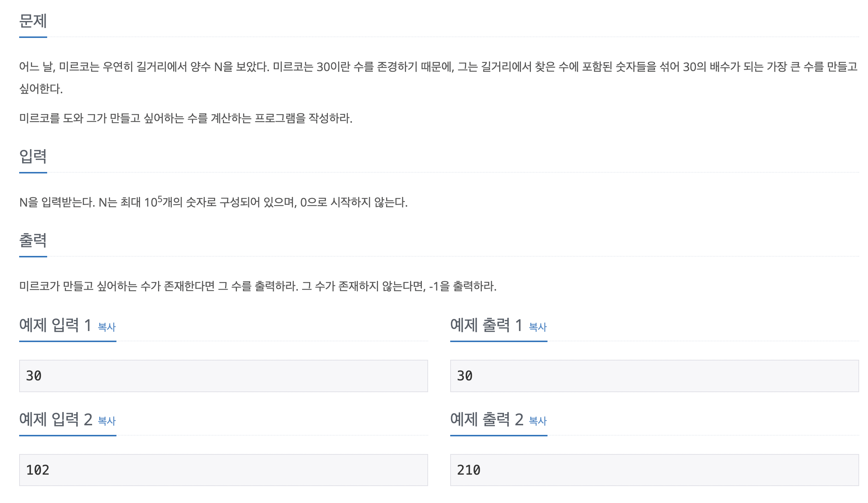Click the text 싶어한다 on second line

tap(41, 89)
